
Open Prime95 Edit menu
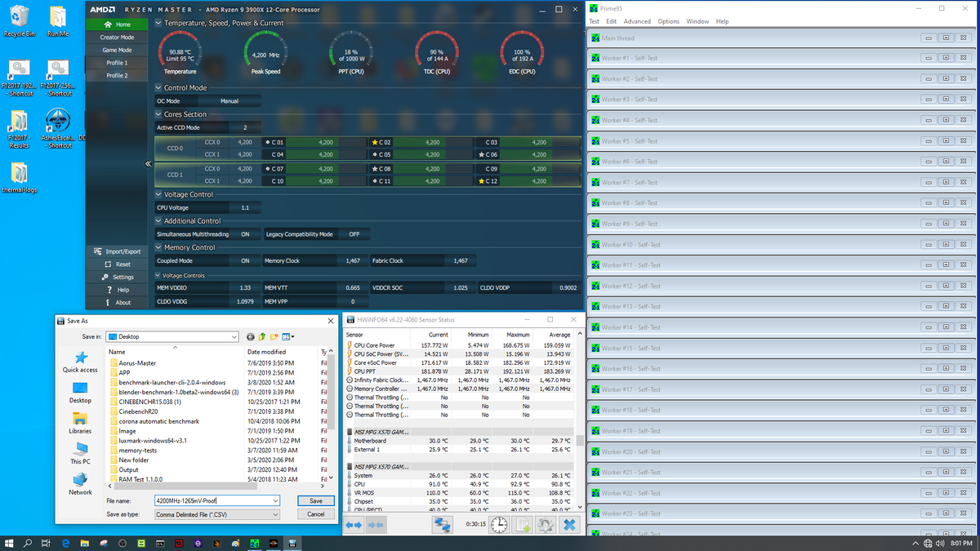(612, 21)
